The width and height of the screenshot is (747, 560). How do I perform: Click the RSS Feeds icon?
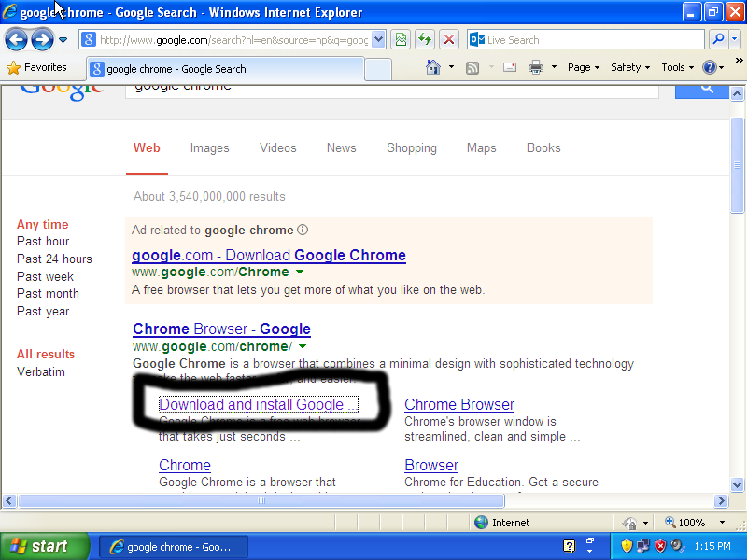tap(472, 67)
